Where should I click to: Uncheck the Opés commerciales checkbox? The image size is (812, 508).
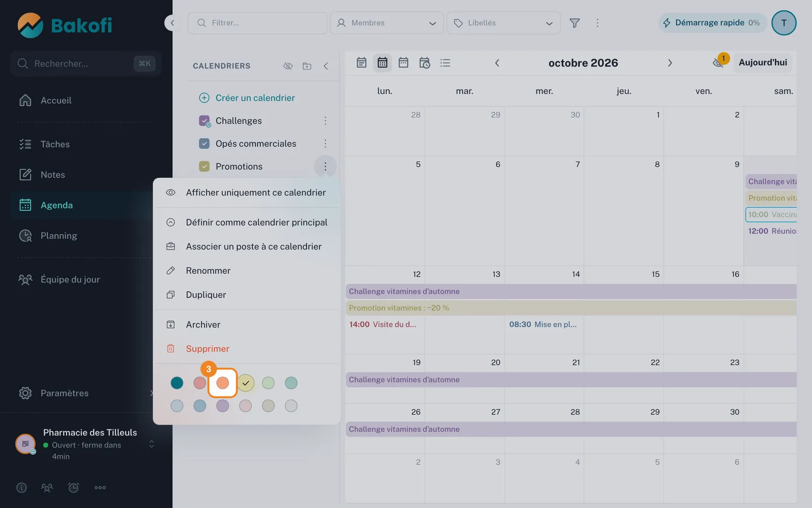(x=204, y=144)
